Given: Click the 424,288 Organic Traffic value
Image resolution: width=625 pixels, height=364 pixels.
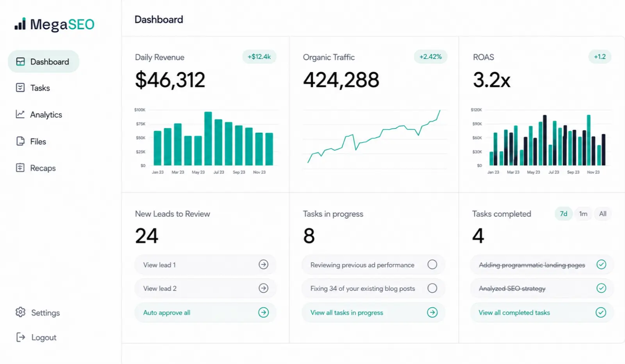Looking at the screenshot, I should pyautogui.click(x=341, y=80).
